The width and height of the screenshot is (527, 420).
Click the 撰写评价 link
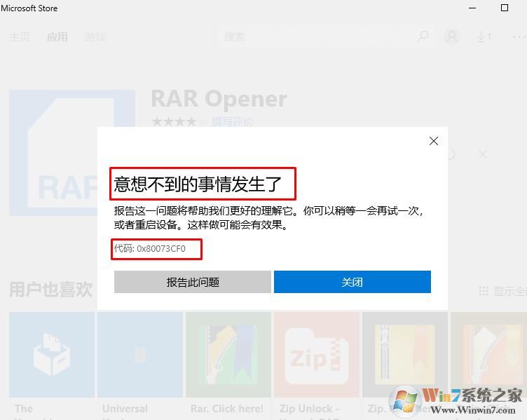232,121
